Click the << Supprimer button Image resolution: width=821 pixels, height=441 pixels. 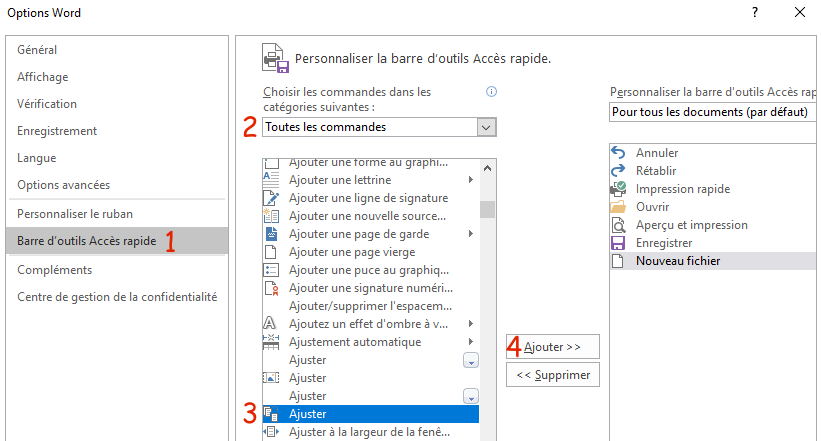(552, 375)
